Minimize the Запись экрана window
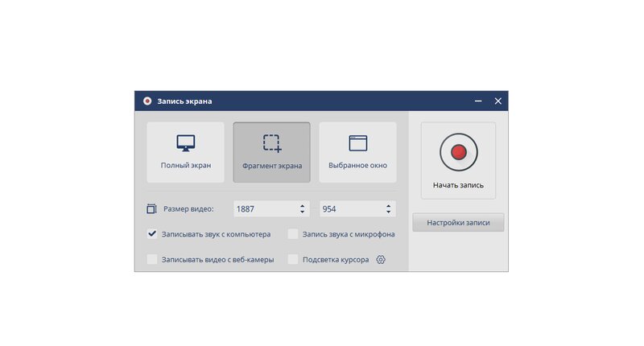The image size is (644, 346). point(478,101)
